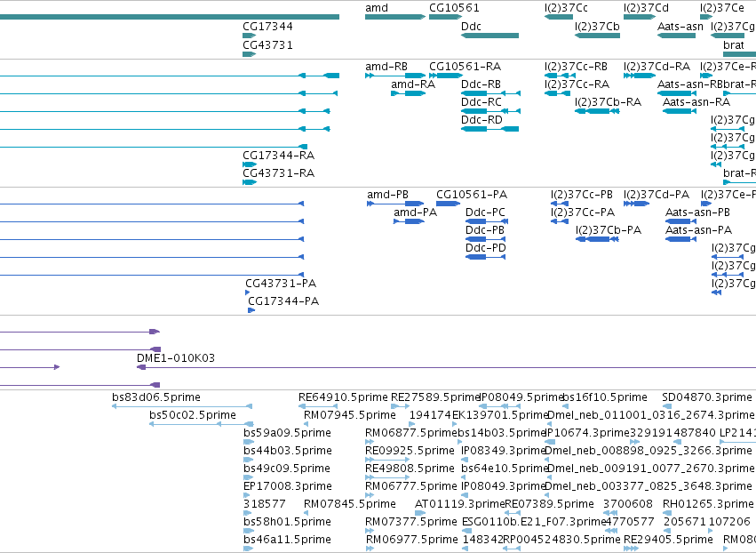756x553 pixels.
Task: Click the l(2)37Cc-RA transcript label
Action: pyautogui.click(x=577, y=84)
